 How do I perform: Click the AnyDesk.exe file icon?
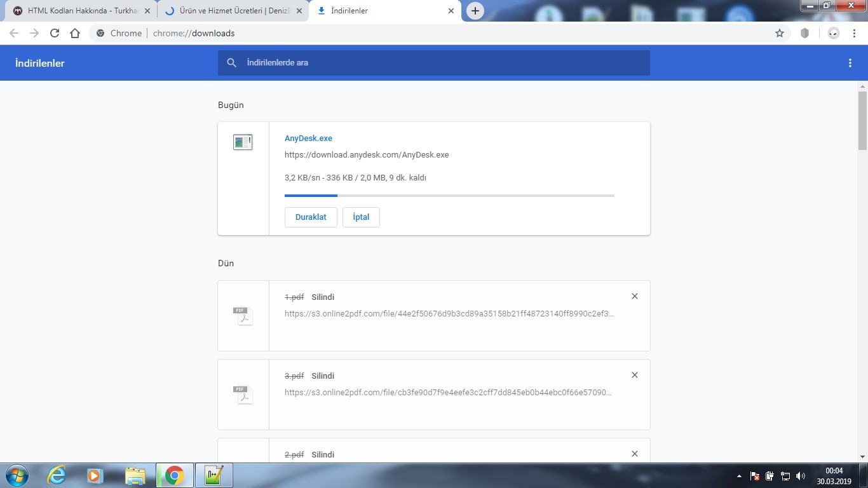243,142
